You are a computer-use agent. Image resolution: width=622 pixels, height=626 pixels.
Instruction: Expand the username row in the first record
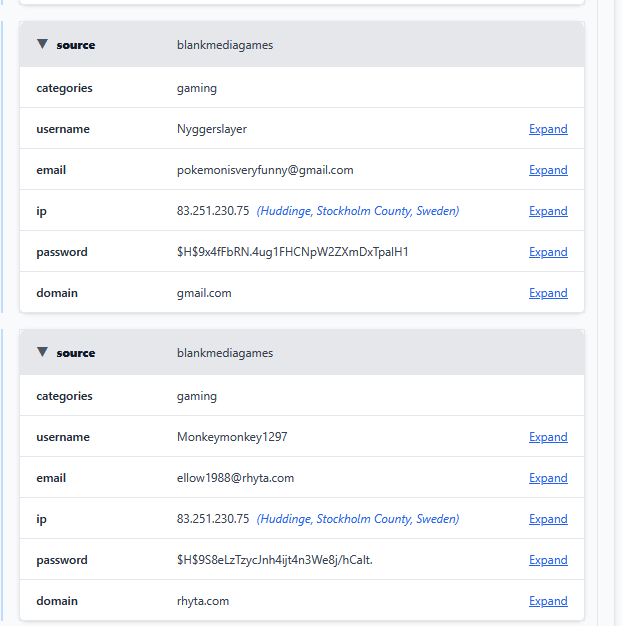(x=548, y=129)
